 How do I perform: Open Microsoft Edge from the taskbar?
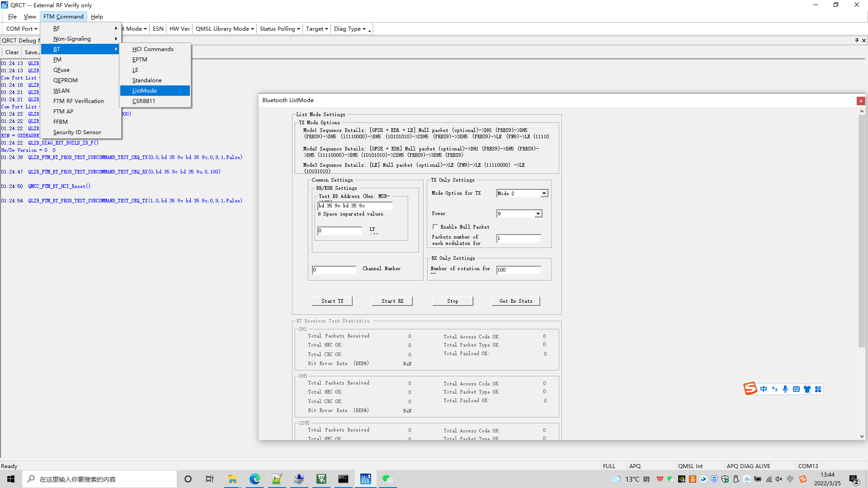click(x=255, y=479)
